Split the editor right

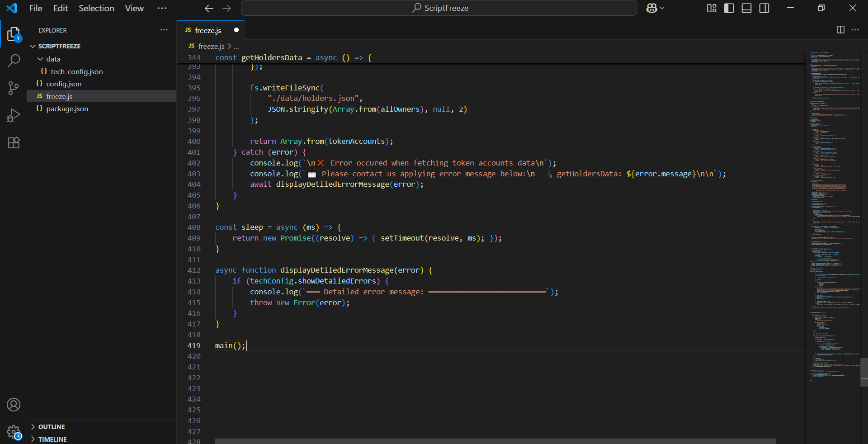(x=840, y=30)
